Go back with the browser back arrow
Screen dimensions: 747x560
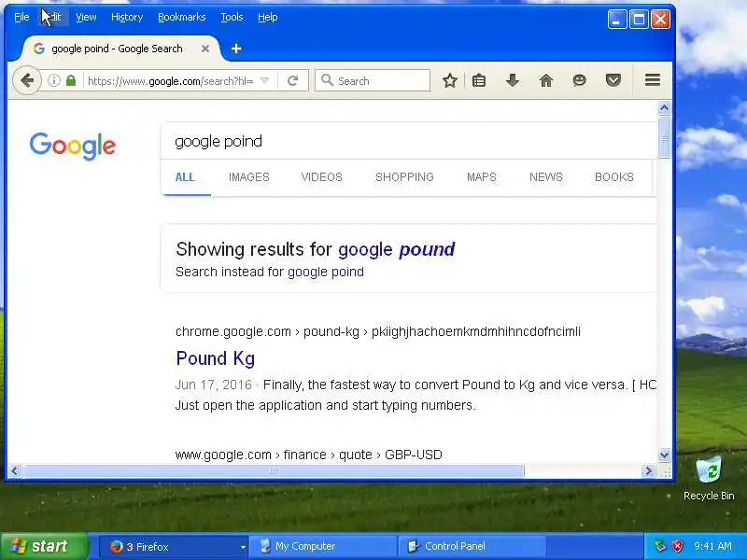click(27, 80)
